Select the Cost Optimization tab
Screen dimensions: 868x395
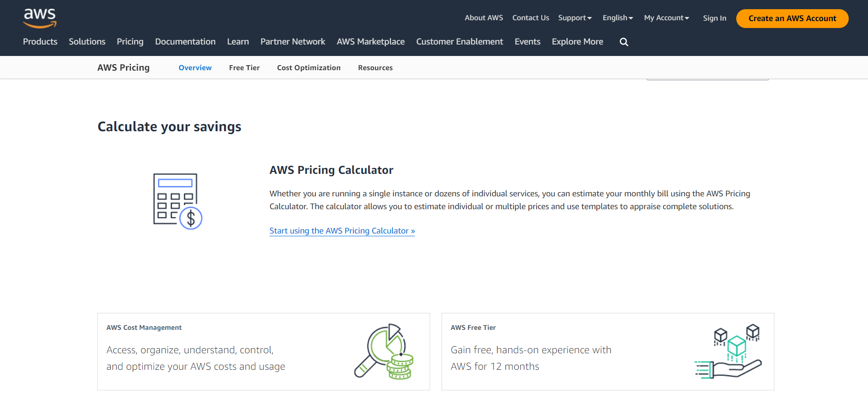tap(308, 68)
